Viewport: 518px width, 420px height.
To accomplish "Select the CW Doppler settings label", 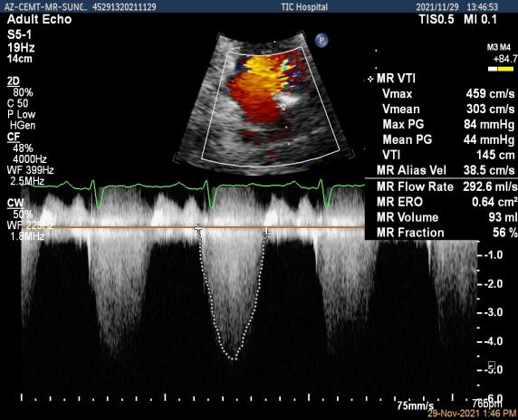I will [x=15, y=203].
